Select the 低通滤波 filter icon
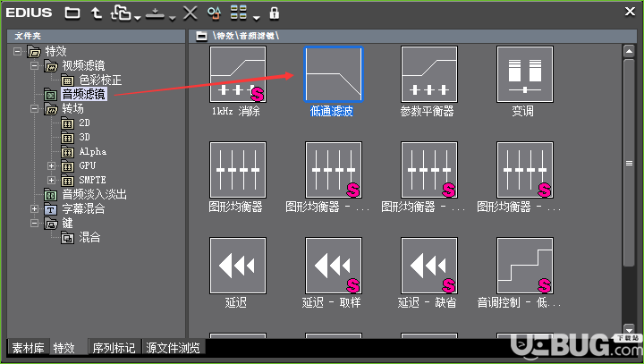This screenshot has height=364, width=644. click(333, 74)
